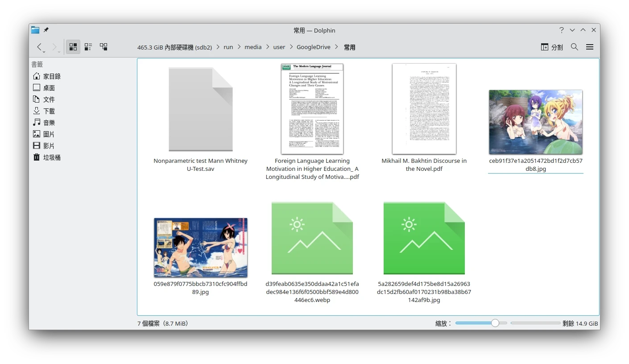Click the documents icon beside 文件
Viewport: 629px width, 364px height.
pos(37,99)
